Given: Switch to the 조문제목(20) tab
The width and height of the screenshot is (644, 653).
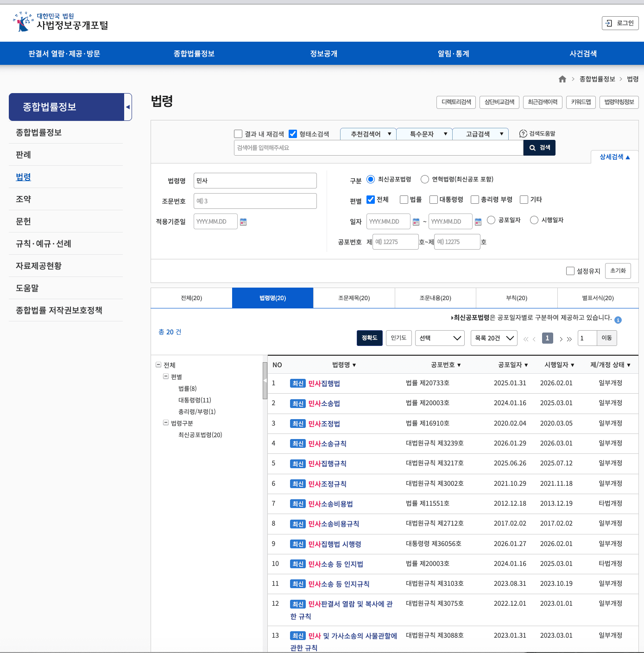Looking at the screenshot, I should click(x=354, y=298).
